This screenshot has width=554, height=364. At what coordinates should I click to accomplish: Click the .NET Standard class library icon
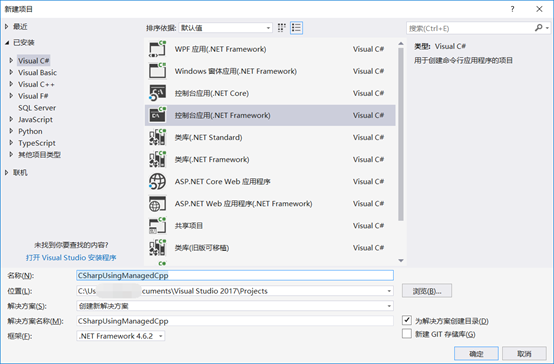pos(157,137)
